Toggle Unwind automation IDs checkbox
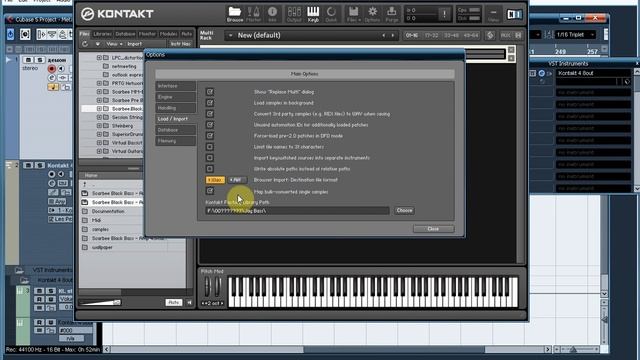This screenshot has height=360, width=640. pyautogui.click(x=210, y=125)
